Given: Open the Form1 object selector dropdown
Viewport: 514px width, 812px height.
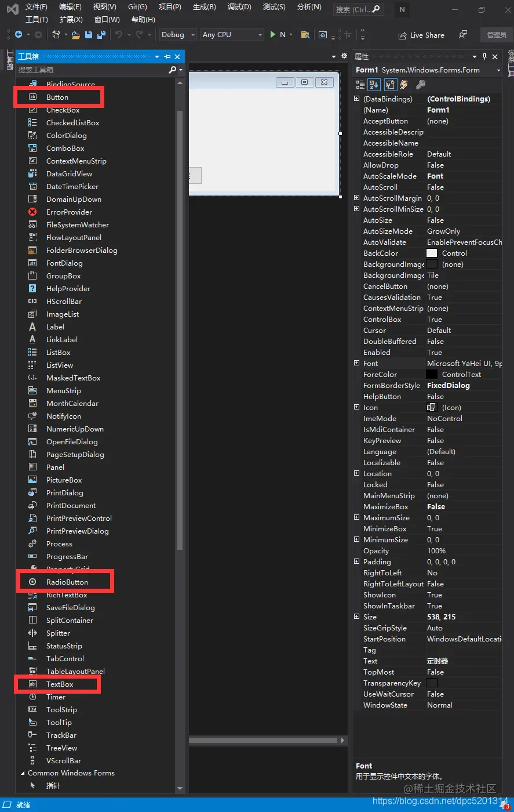Looking at the screenshot, I should (498, 70).
